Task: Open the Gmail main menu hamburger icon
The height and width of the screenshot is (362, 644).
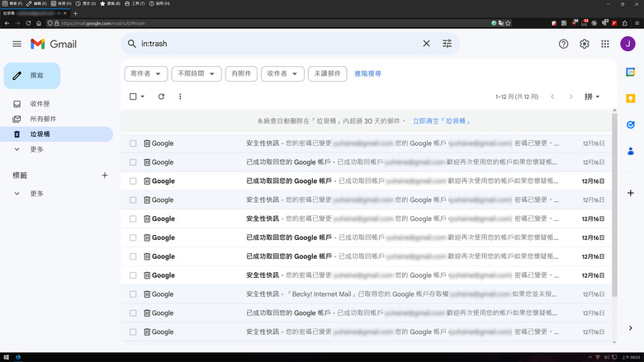Action: (17, 44)
